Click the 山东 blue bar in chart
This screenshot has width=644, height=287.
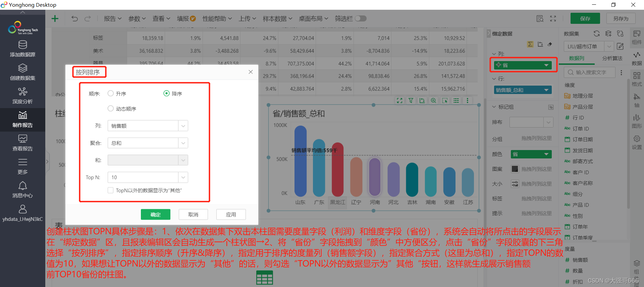[x=300, y=161]
